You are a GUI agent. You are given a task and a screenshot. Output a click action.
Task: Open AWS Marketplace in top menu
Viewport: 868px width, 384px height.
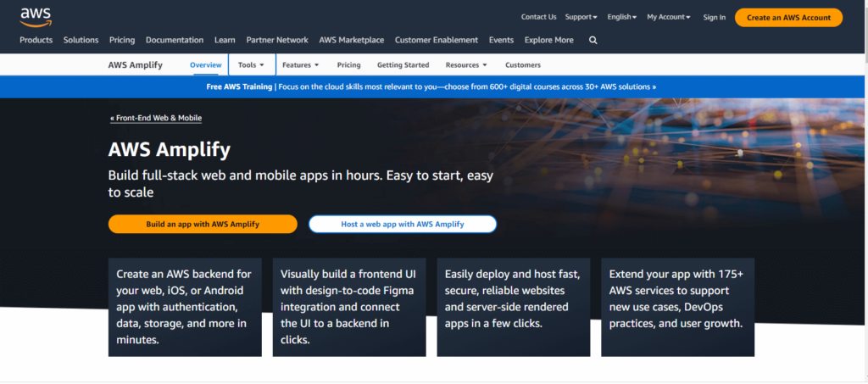tap(351, 40)
